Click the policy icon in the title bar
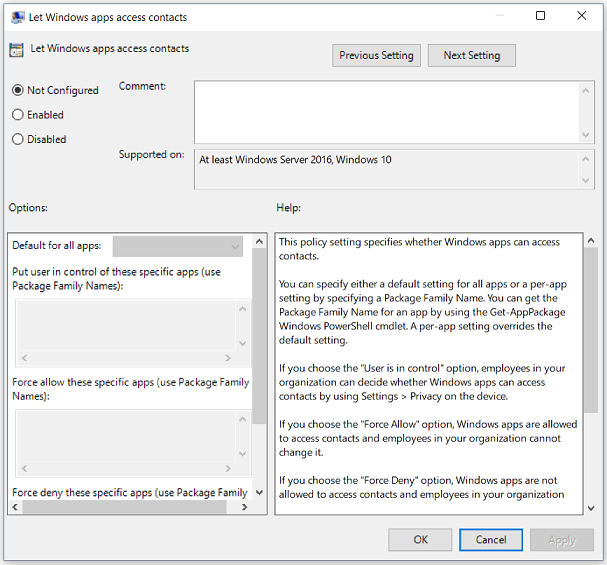The width and height of the screenshot is (607, 565). click(x=17, y=17)
